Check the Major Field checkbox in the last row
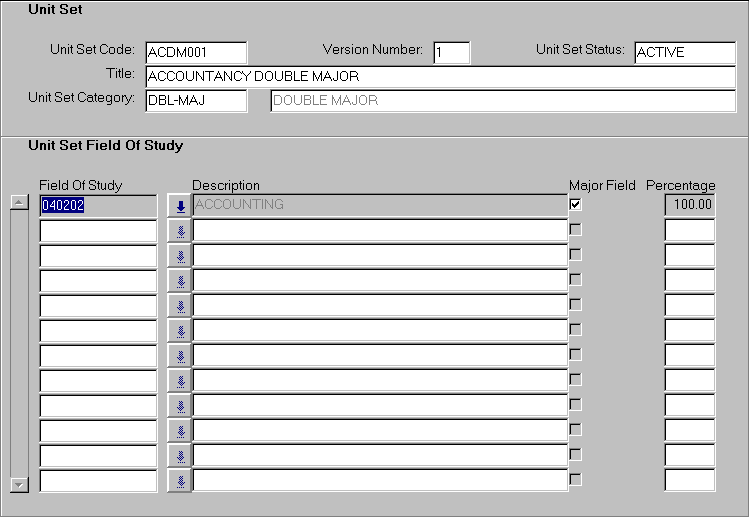The image size is (749, 517). pos(575,479)
